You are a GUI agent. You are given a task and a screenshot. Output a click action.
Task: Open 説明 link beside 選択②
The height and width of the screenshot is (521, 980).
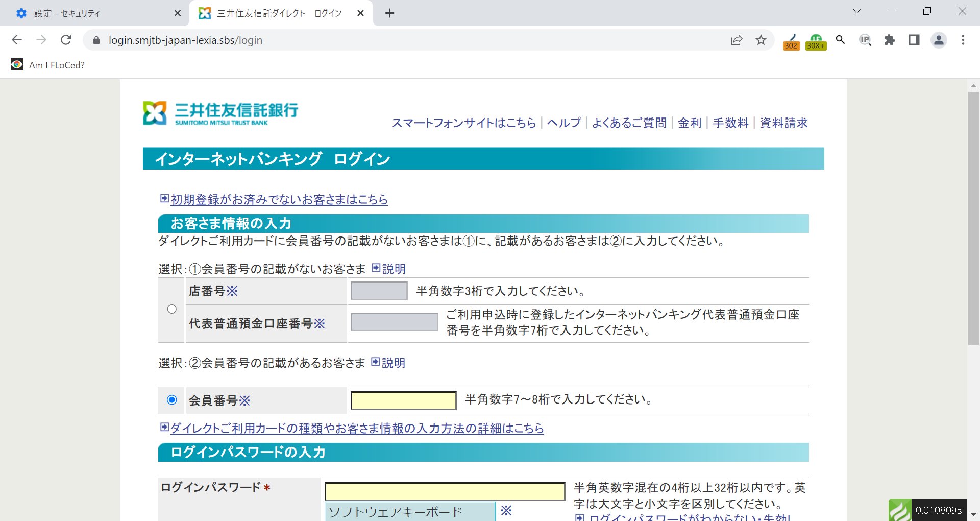point(393,363)
